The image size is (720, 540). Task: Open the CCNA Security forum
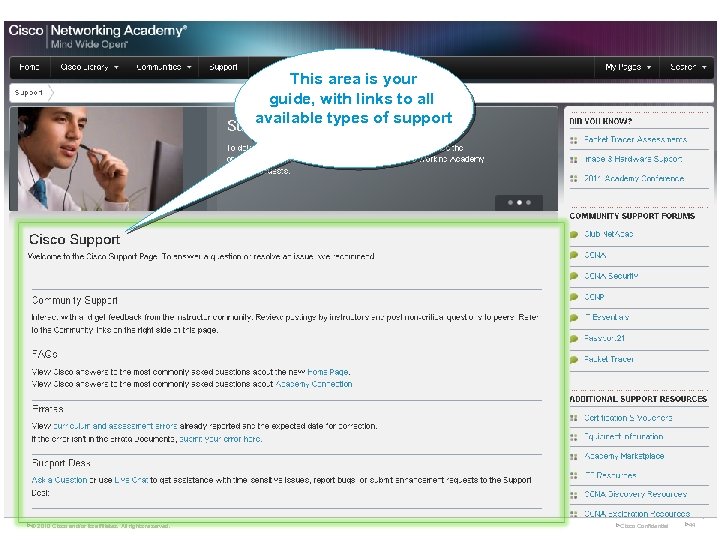(611, 276)
